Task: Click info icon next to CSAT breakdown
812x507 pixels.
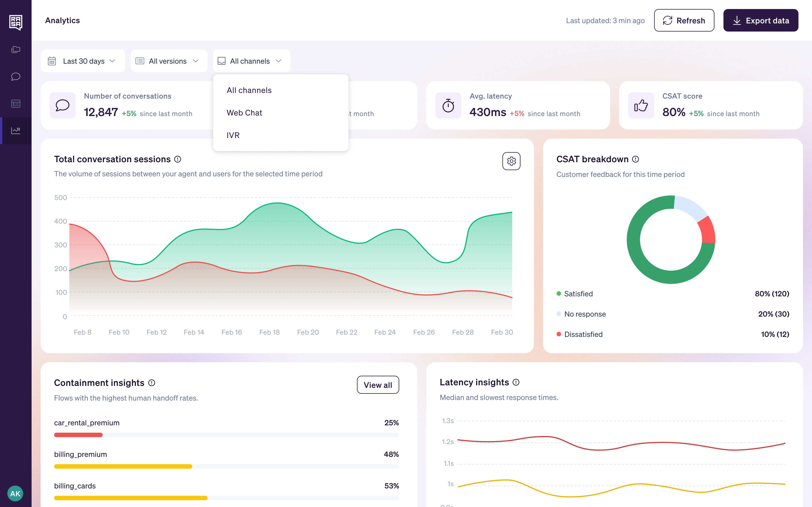Action: point(636,159)
